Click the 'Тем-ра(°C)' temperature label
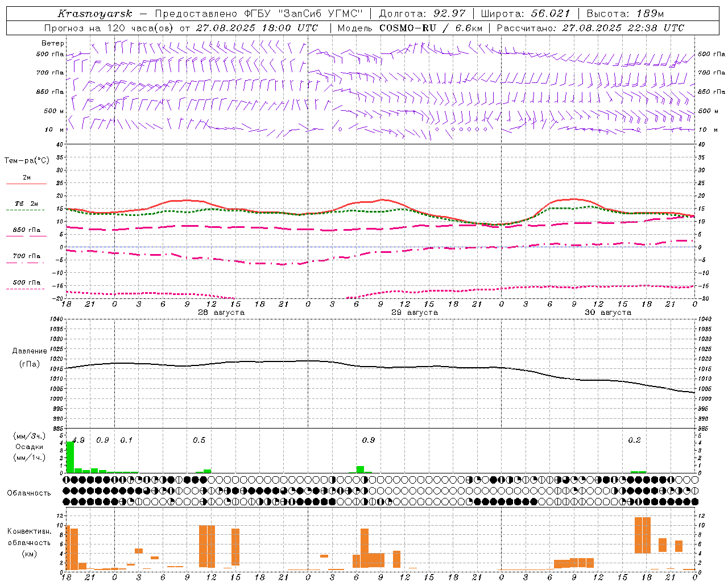728x582 pixels. click(27, 161)
